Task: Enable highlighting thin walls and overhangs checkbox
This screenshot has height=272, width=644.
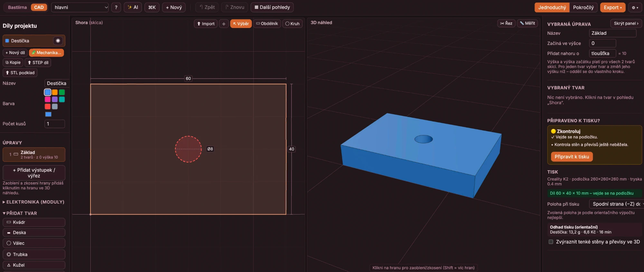Action: tap(551, 242)
